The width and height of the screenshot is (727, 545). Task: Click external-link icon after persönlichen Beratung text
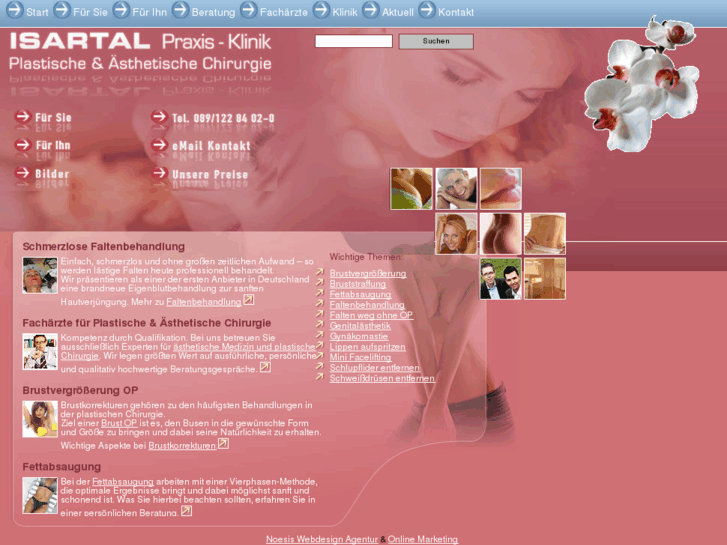tap(186, 511)
